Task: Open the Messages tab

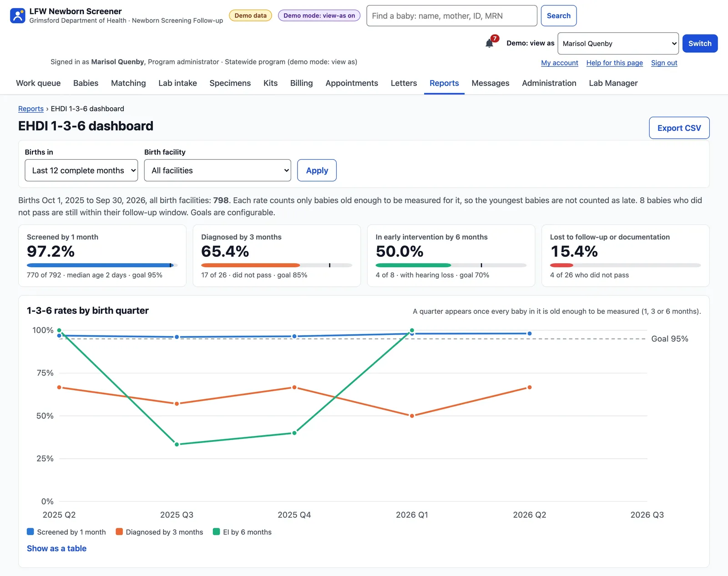Action: [490, 83]
